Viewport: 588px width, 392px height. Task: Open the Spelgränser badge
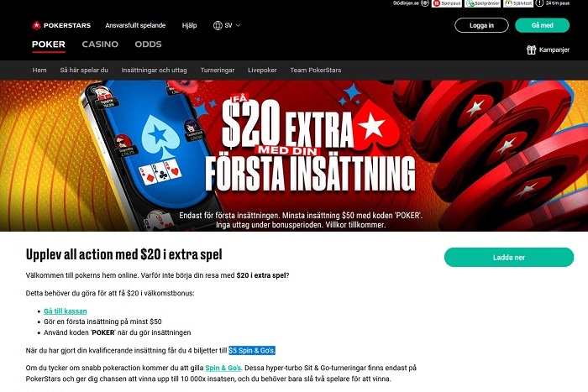pos(483,3)
